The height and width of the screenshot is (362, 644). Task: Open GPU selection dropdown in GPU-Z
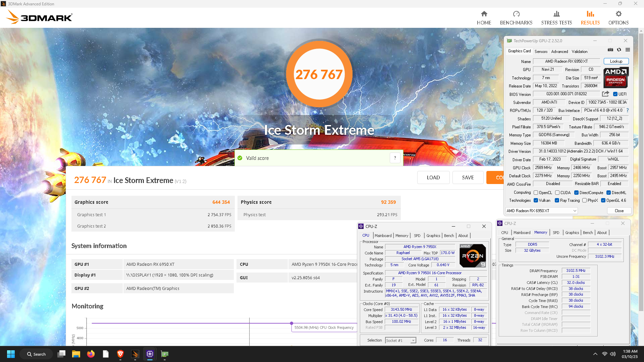(x=541, y=211)
